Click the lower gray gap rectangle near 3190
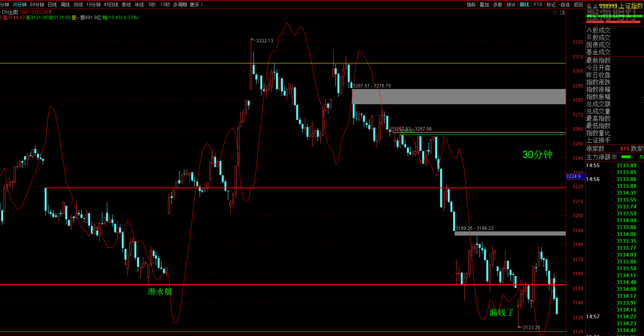 coord(510,233)
